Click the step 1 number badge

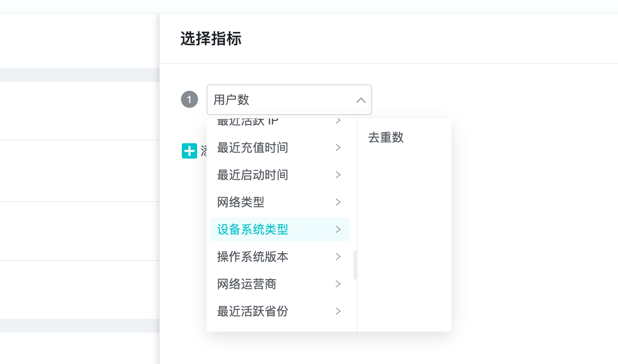189,100
